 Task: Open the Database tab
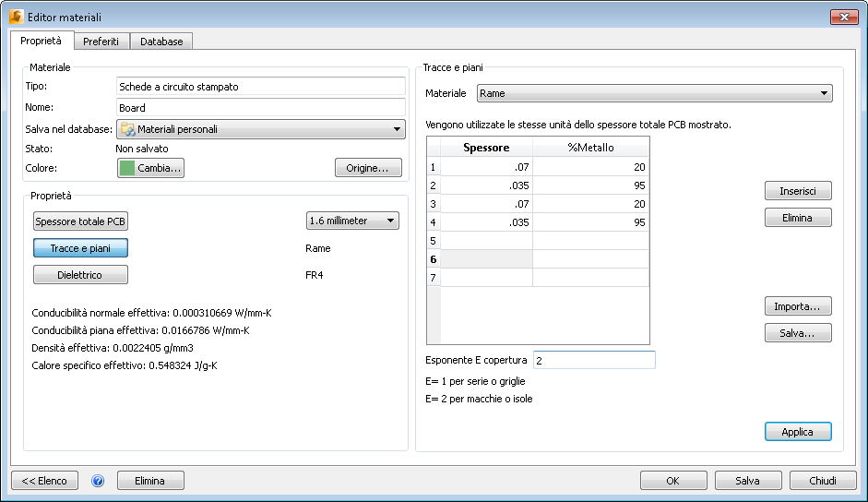click(x=161, y=42)
